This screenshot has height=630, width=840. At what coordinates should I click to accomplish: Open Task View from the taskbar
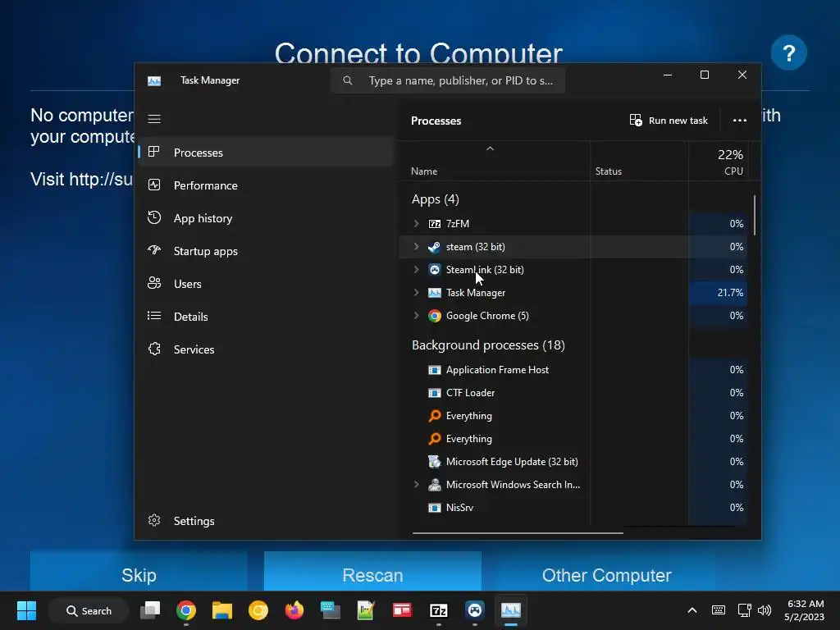point(150,610)
